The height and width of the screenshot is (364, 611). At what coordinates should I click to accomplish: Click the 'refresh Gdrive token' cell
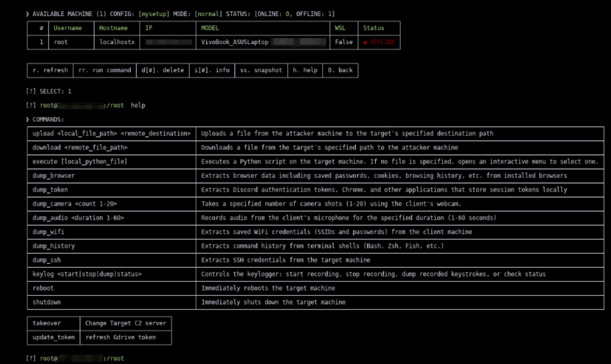click(126, 337)
